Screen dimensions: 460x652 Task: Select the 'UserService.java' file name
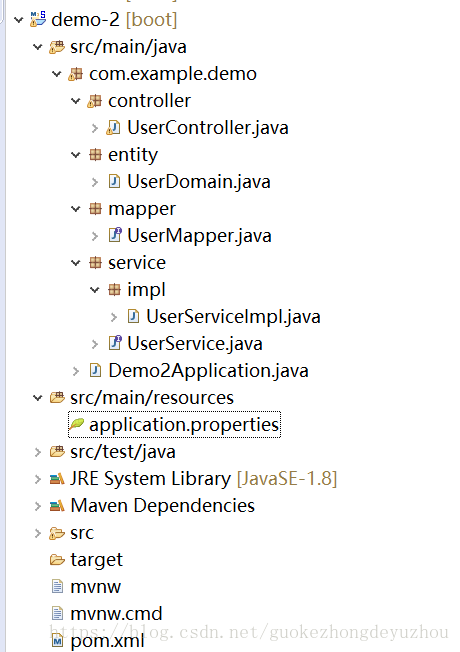click(195, 343)
